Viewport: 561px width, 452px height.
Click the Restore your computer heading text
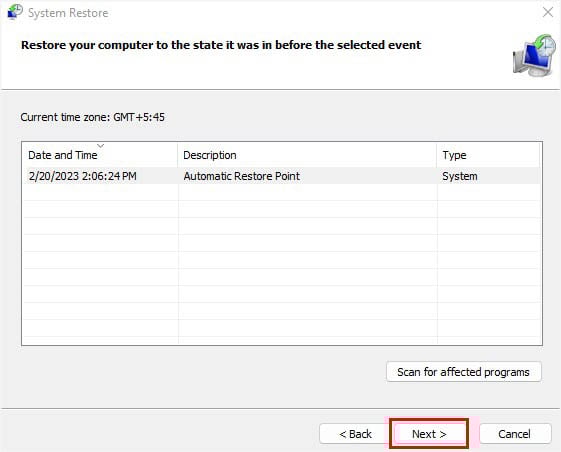[221, 45]
